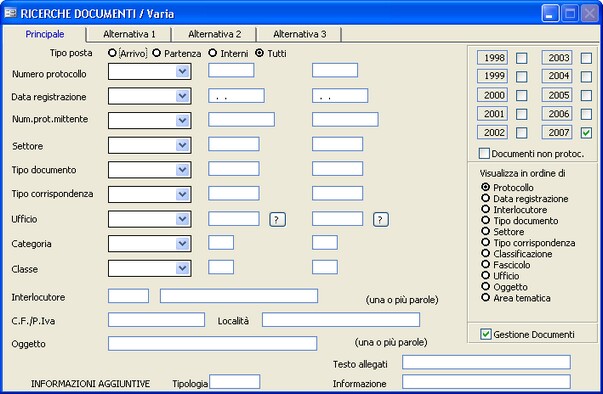603x394 pixels.
Task: Expand the Numero protocollo dropdown
Action: point(183,71)
